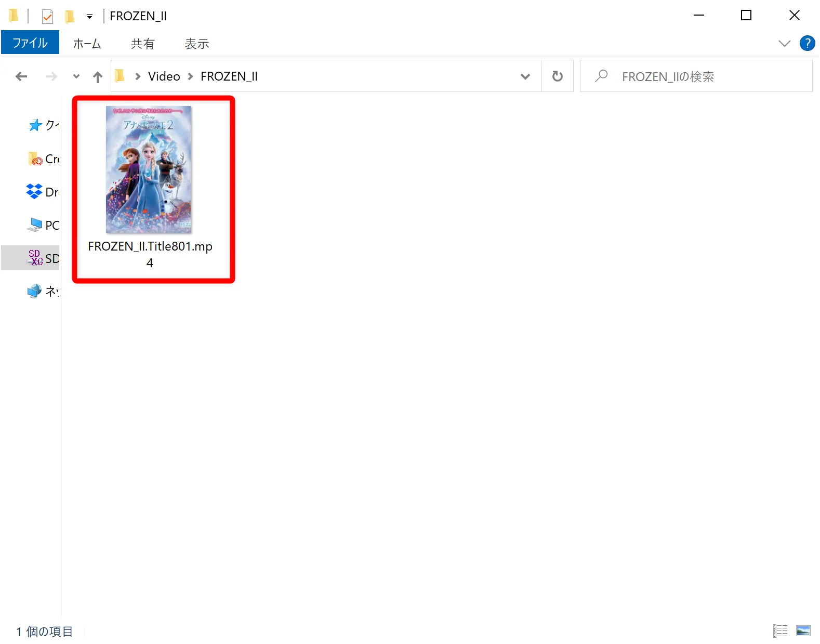Open the ファイル ribbon tab

coord(30,43)
